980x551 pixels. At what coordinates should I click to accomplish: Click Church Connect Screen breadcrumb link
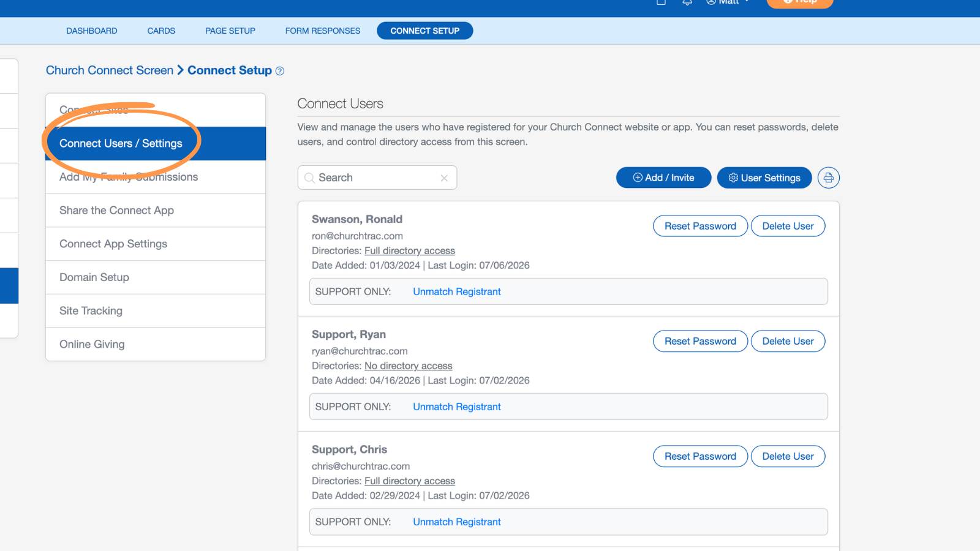[110, 70]
